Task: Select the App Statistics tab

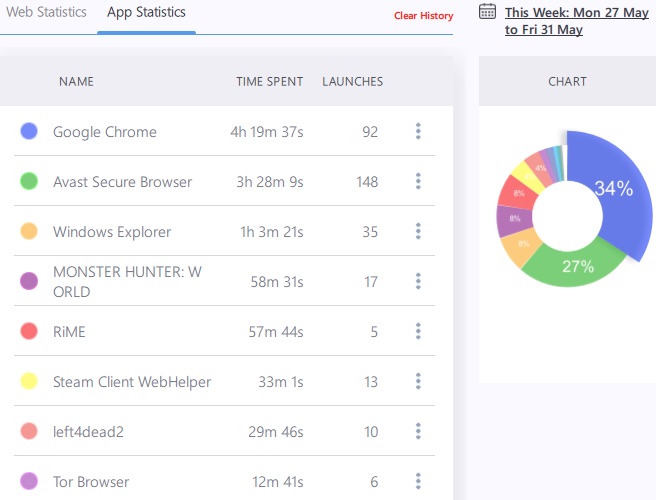Action: [146, 13]
